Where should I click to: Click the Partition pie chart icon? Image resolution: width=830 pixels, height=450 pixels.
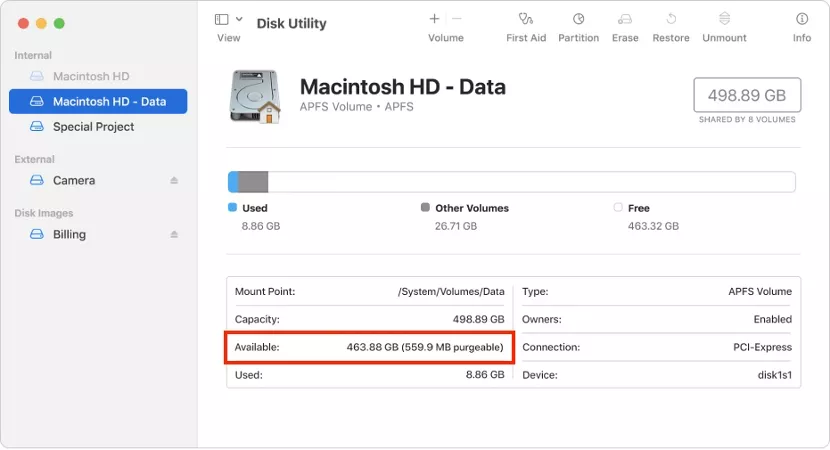click(x=578, y=19)
